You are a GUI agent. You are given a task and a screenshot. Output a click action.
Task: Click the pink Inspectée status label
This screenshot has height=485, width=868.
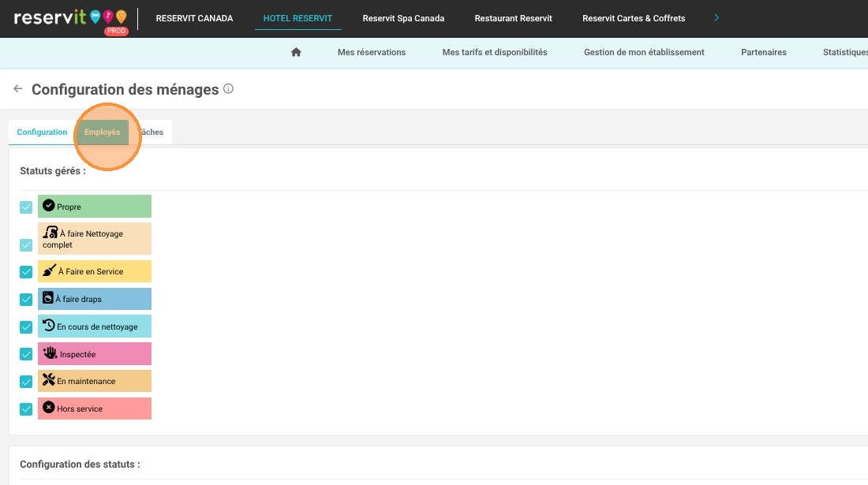click(95, 354)
